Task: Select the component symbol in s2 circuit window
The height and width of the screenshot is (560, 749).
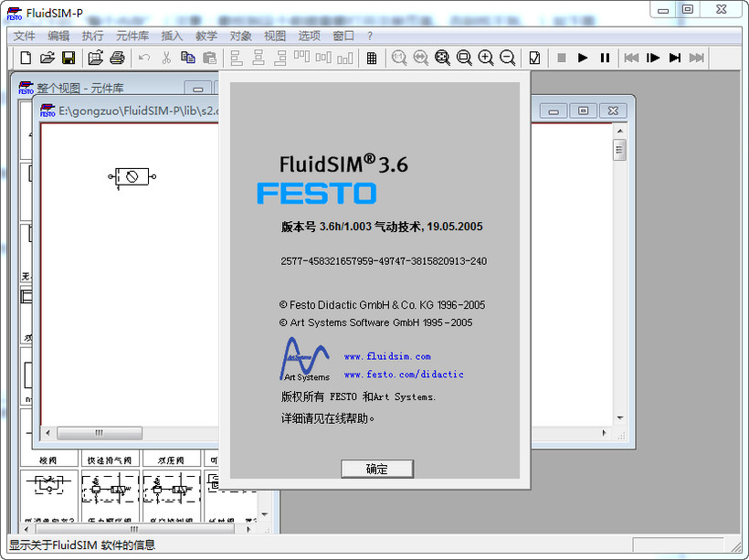Action: (x=132, y=177)
